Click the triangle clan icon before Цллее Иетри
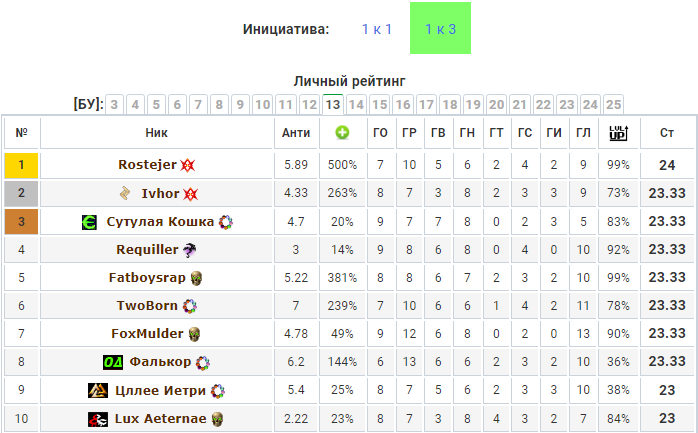This screenshot has height=433, width=698. coord(97,391)
